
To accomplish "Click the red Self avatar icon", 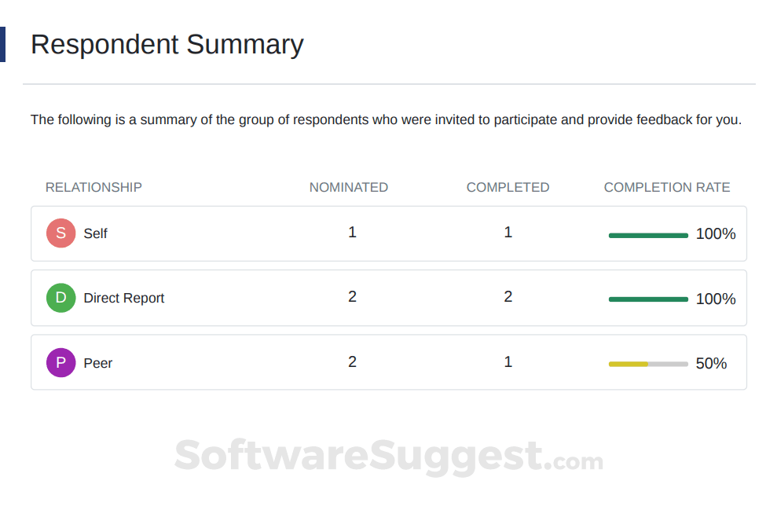I will coord(60,233).
